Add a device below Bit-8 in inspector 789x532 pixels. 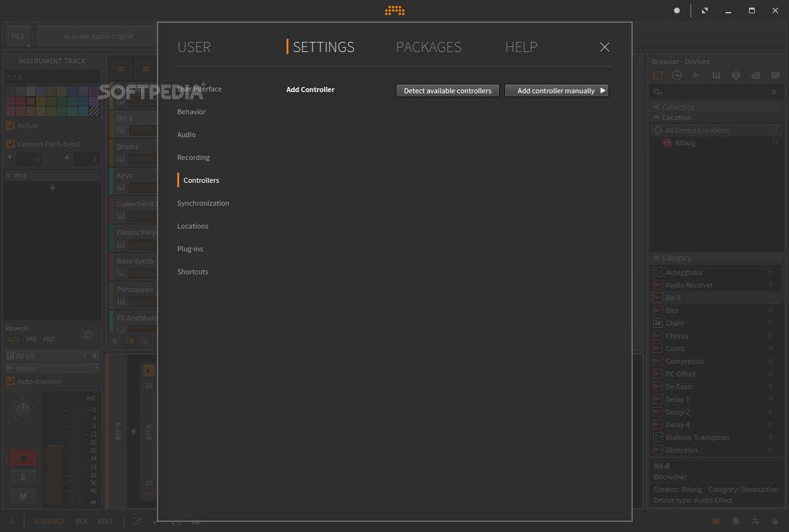point(52,188)
